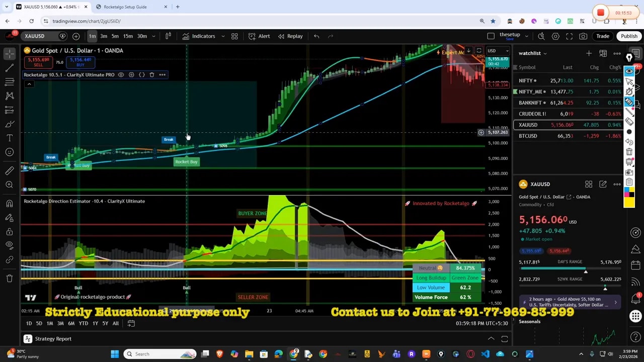The height and width of the screenshot is (362, 644).
Task: Hide the Rocketalgo ClarityX indicator on the chart
Action: point(120,74)
